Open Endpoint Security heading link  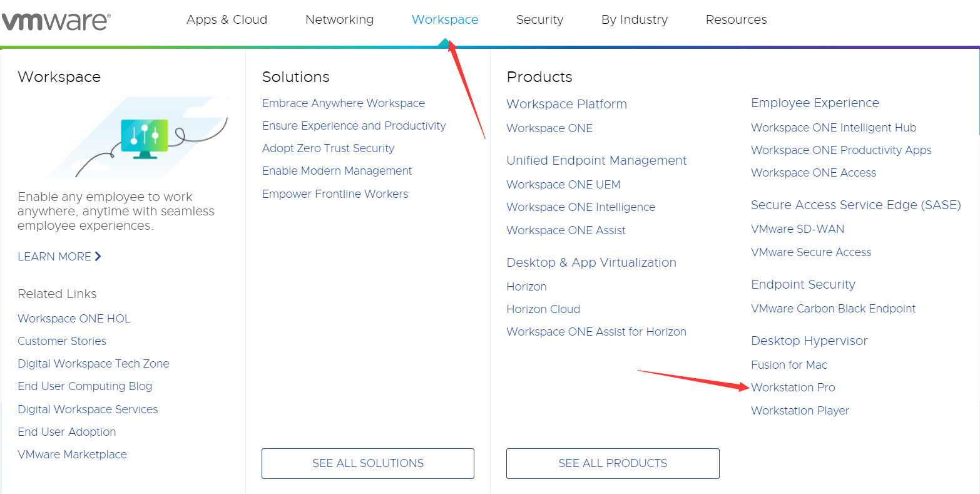(x=804, y=284)
